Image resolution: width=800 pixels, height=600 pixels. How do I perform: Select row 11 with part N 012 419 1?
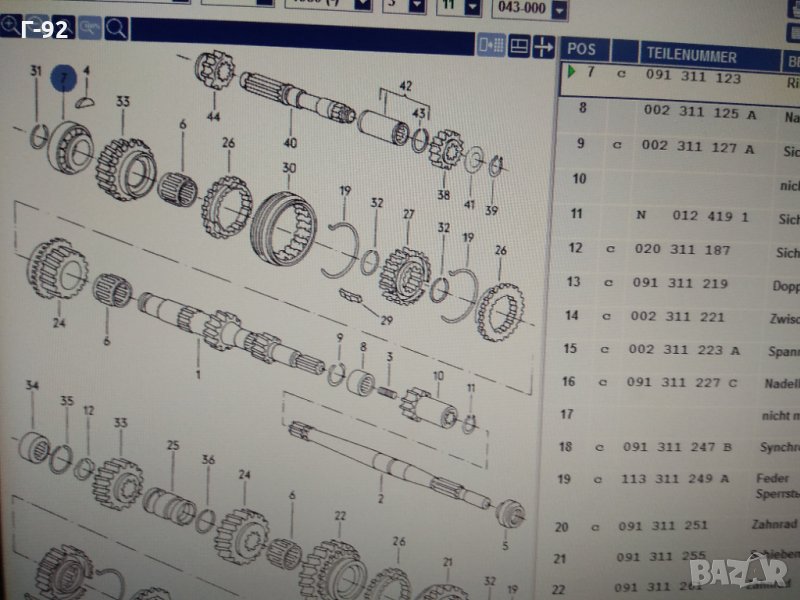pos(692,216)
